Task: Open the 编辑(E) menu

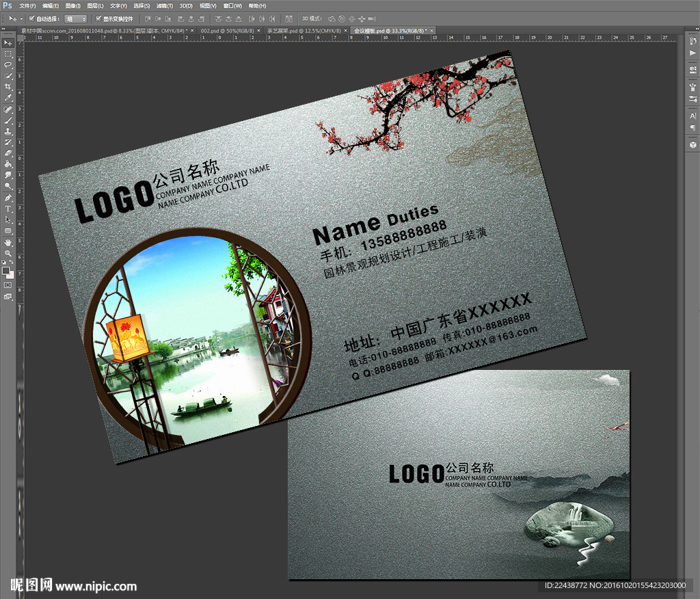Action: coord(51,5)
